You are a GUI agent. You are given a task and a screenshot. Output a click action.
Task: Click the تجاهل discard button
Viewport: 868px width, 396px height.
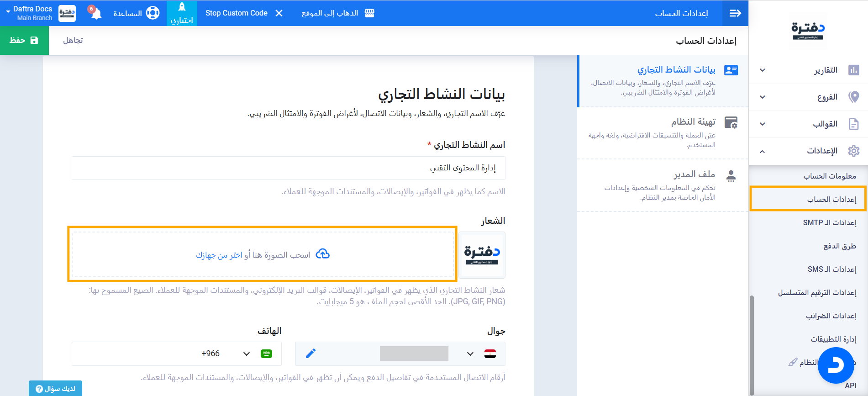click(73, 40)
